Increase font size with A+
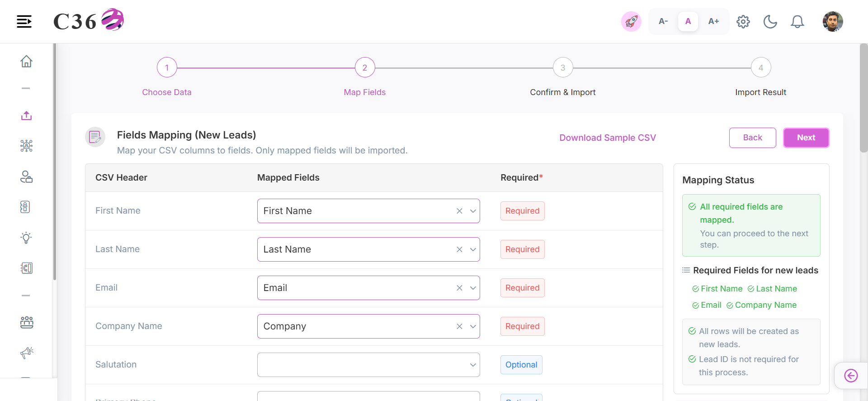 [x=713, y=21]
